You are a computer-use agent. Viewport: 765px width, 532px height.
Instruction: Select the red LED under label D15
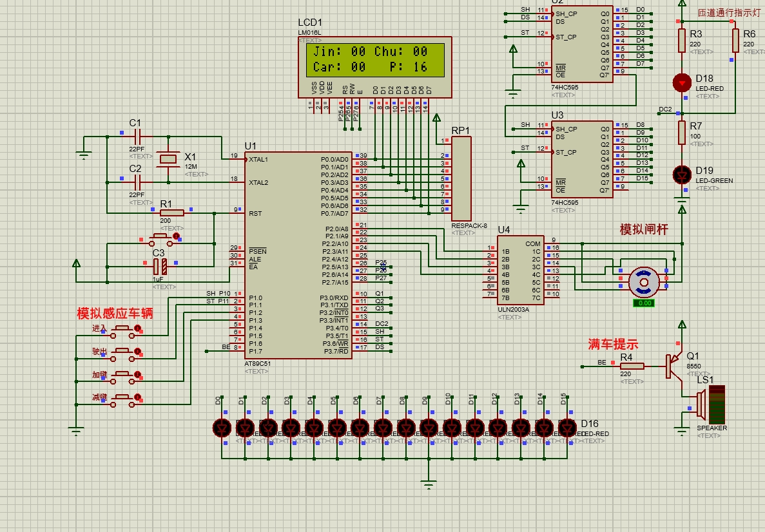(567, 428)
